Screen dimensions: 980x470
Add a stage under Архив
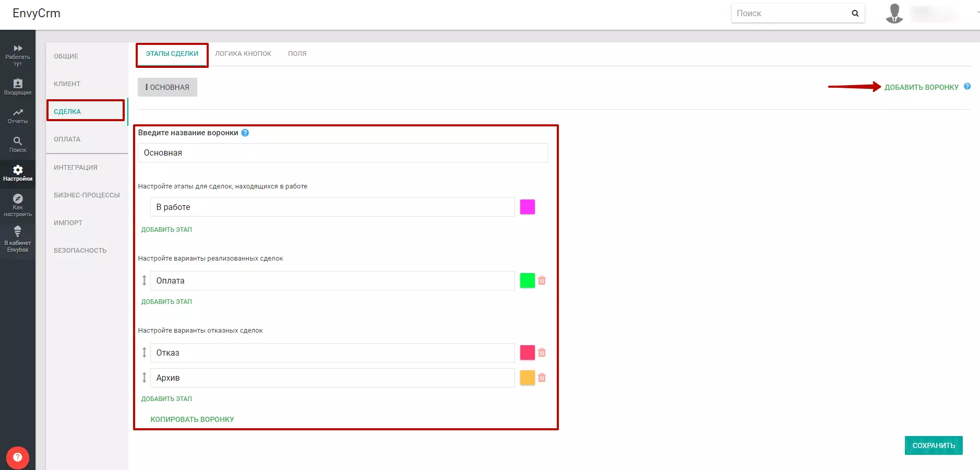(x=166, y=399)
